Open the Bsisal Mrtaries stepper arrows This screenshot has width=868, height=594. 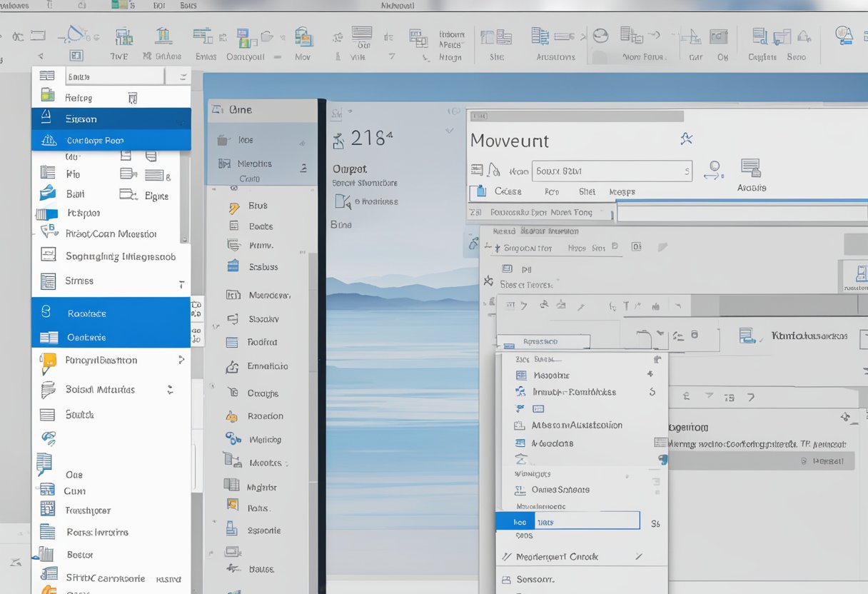coord(171,390)
